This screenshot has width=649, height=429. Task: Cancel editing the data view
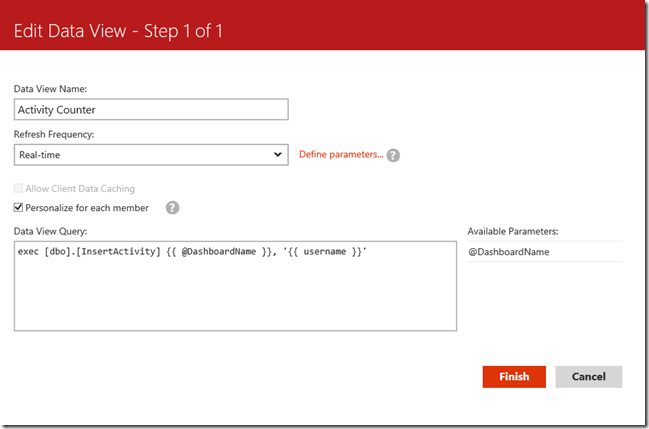tap(588, 376)
